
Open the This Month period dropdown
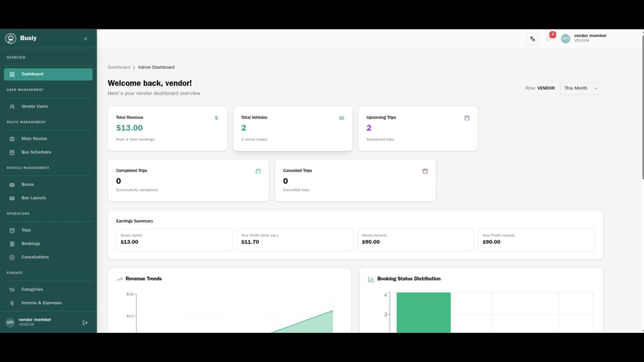click(x=582, y=88)
